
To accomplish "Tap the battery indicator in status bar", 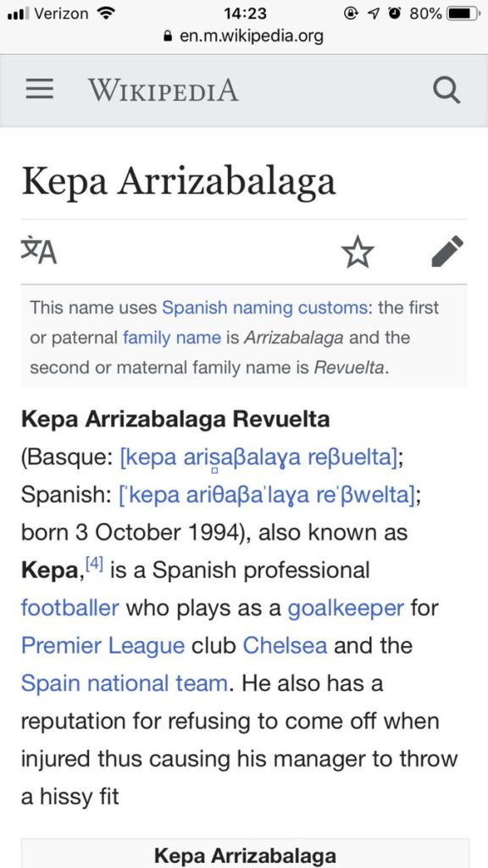I will pyautogui.click(x=463, y=14).
